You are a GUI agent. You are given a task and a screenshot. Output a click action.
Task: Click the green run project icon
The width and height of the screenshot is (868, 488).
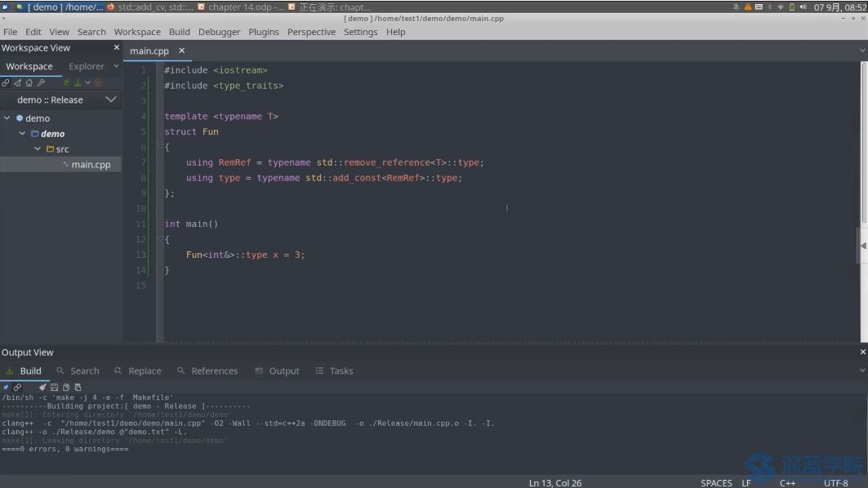click(x=67, y=82)
